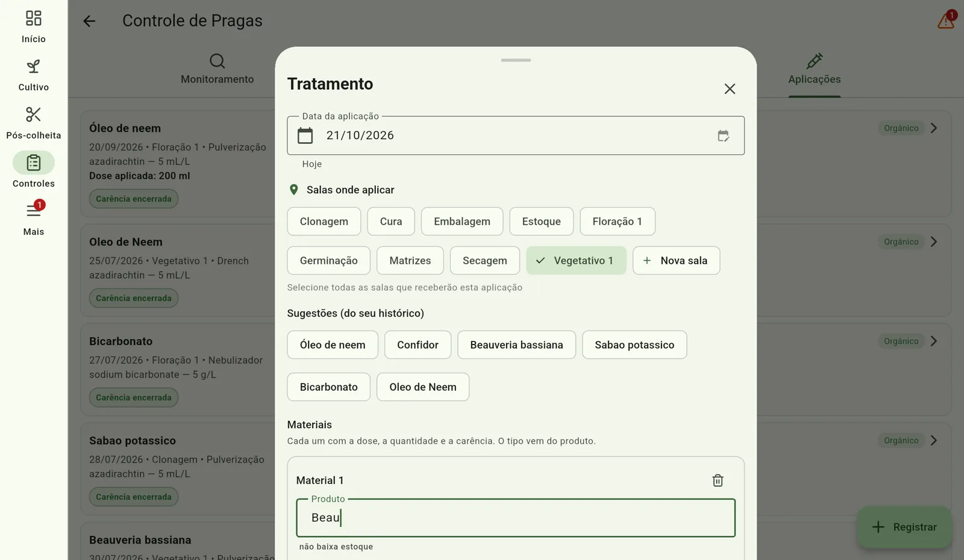Pick the Óleo de neem suggestion

tap(333, 345)
